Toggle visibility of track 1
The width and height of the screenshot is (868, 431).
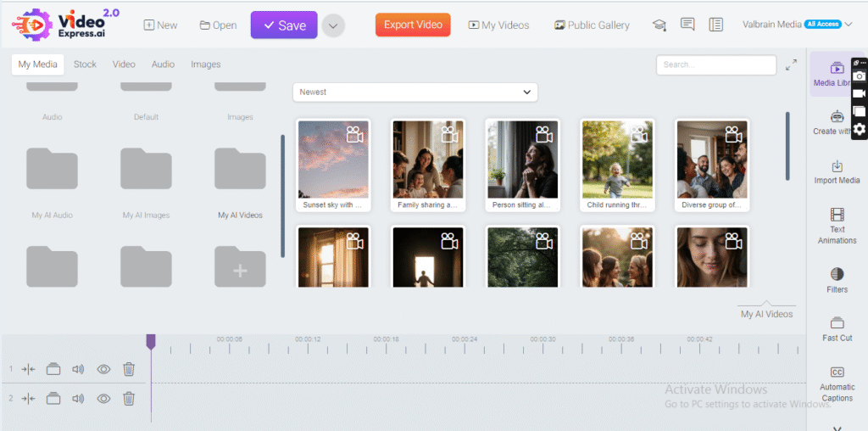tap(104, 369)
